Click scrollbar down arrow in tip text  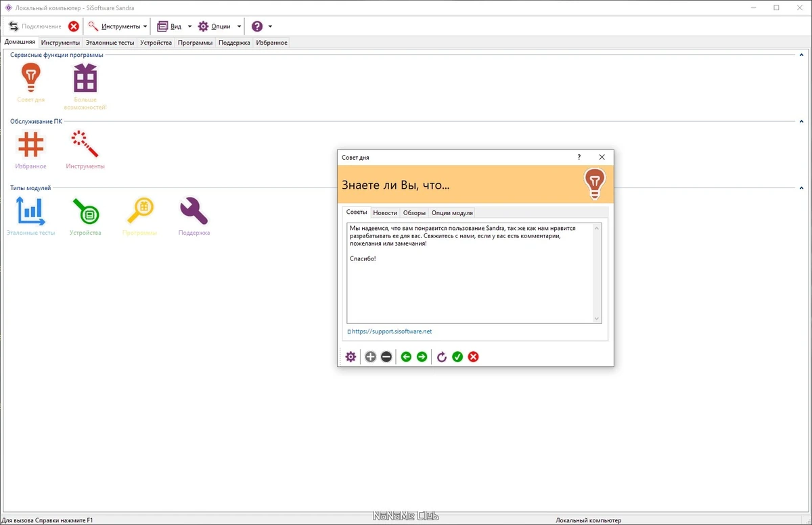597,318
